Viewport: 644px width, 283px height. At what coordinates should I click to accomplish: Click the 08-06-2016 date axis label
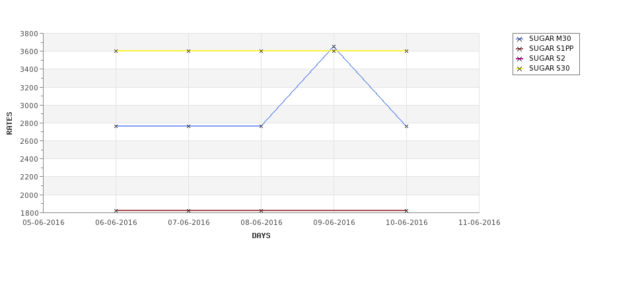261,223
